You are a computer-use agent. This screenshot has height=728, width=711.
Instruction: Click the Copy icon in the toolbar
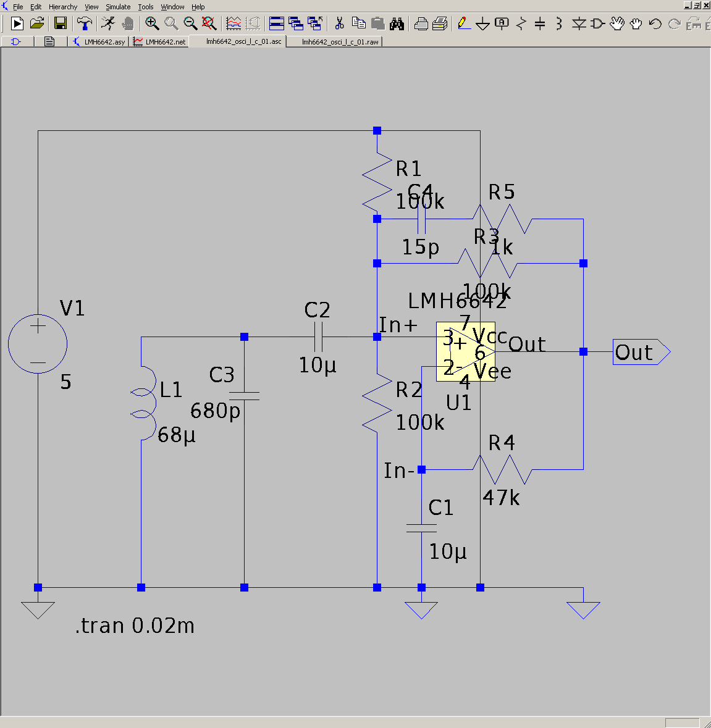point(358,23)
